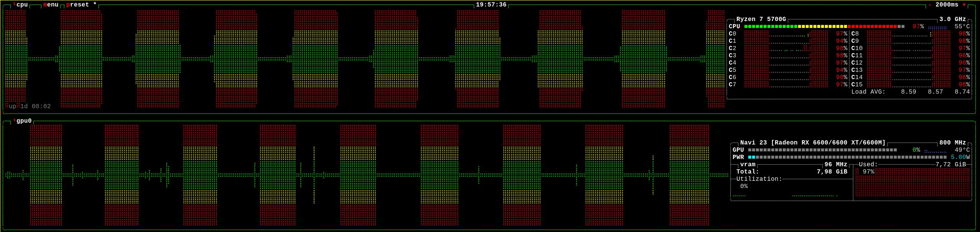Click the GPU temperature 49°C
This screenshot has width=980, height=232.
tap(962, 150)
